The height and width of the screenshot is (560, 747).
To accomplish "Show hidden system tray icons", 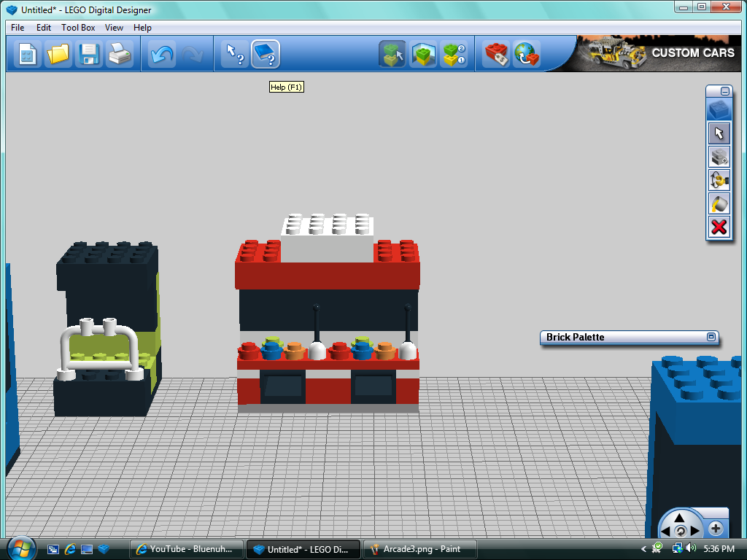I will [643, 549].
